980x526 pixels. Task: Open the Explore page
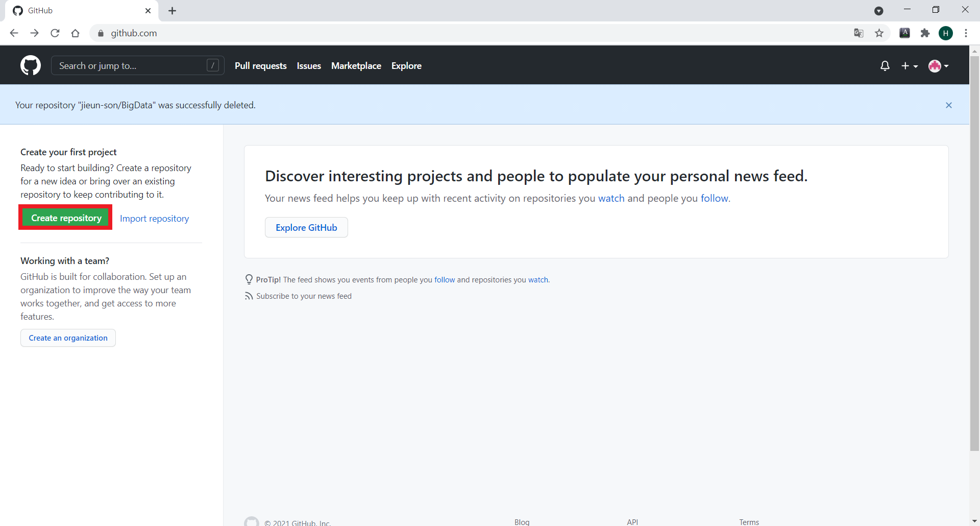tap(406, 66)
